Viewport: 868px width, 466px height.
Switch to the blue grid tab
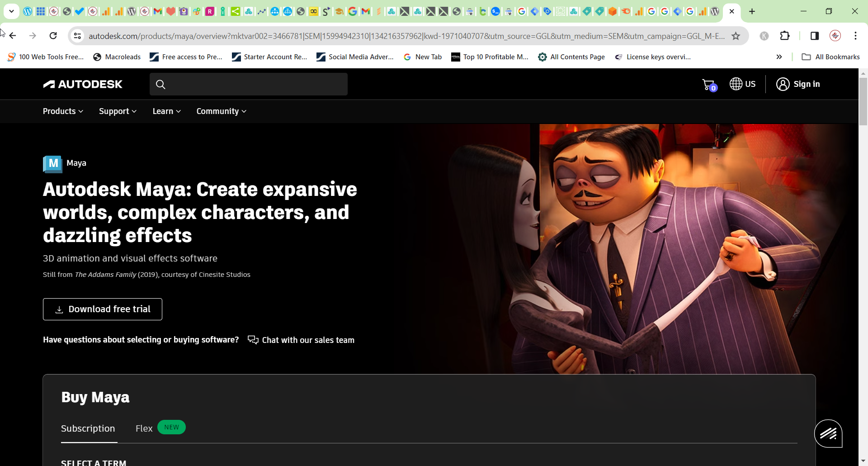pos(41,11)
